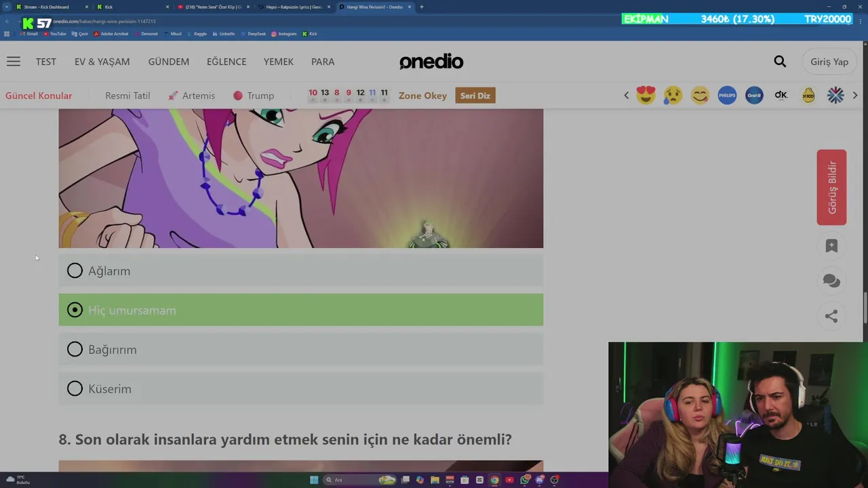Screen dimensions: 868x488
Task: Open Copilot icon in taskbar
Action: (x=420, y=480)
